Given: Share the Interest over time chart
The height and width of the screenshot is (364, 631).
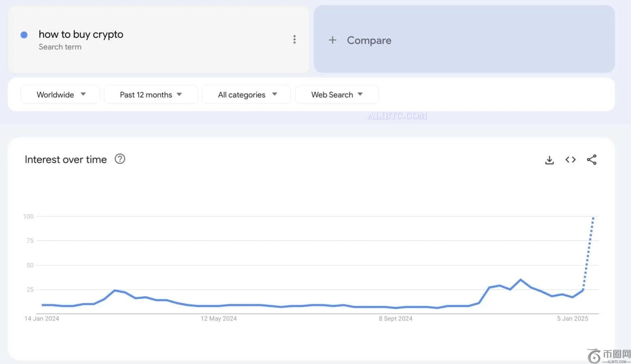Looking at the screenshot, I should 592,159.
